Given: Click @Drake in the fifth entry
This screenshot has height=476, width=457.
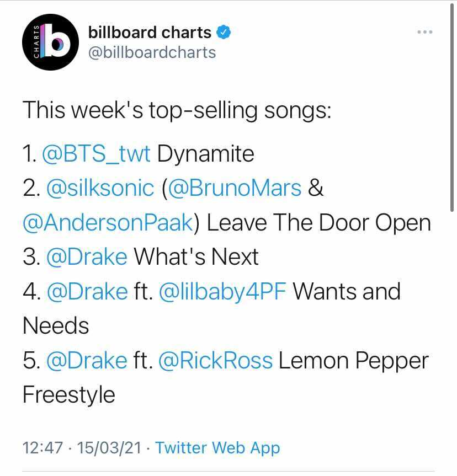Looking at the screenshot, I should click(x=87, y=360).
